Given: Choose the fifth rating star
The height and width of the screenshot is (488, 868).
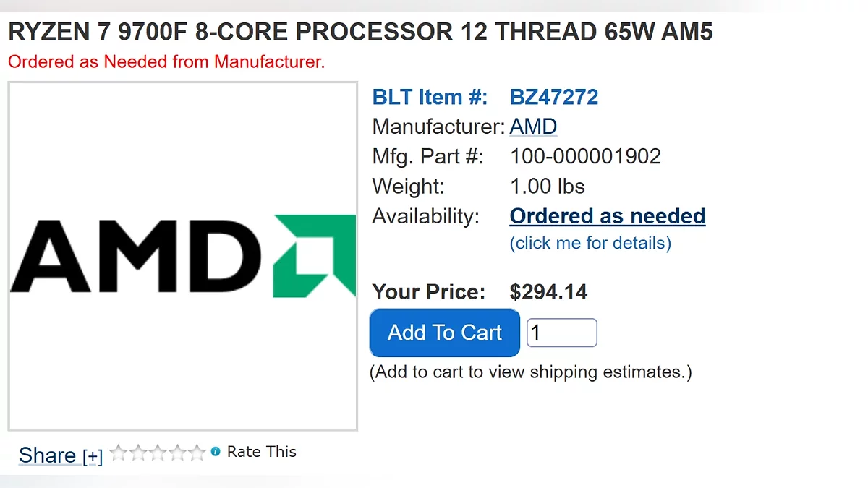Looking at the screenshot, I should click(x=196, y=453).
